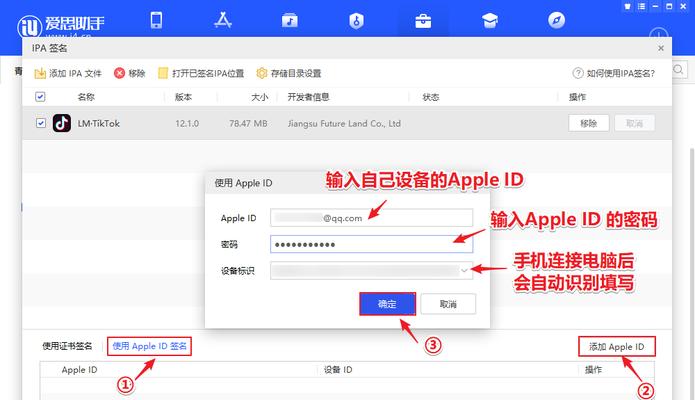Open the tutorials graduation cap icon

tap(490, 21)
